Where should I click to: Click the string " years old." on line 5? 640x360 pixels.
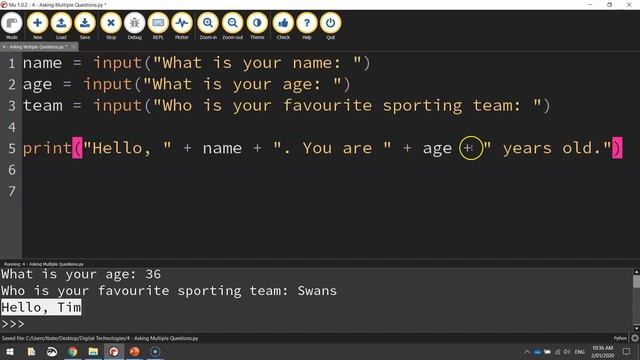548,148
